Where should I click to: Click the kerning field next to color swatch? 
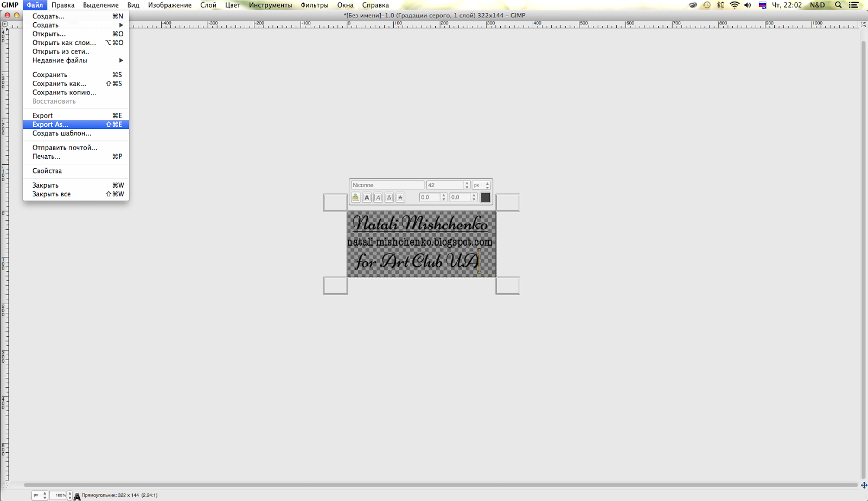pyautogui.click(x=460, y=197)
